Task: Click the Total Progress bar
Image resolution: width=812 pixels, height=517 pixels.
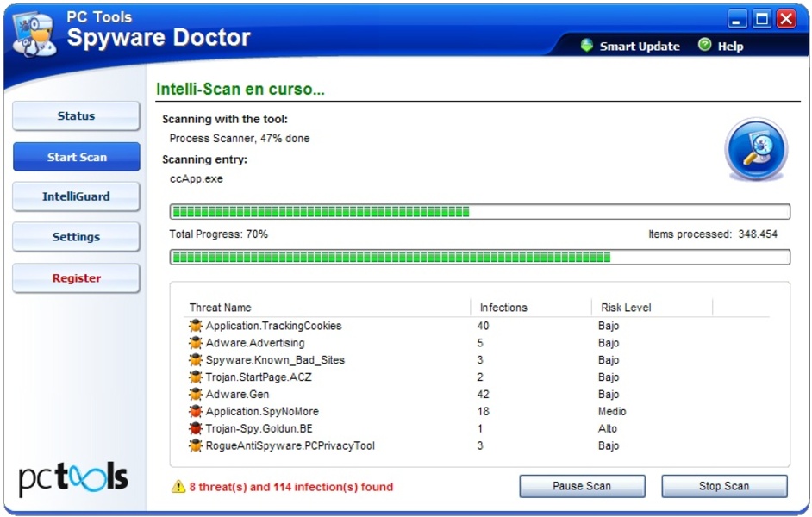Action: (479, 257)
